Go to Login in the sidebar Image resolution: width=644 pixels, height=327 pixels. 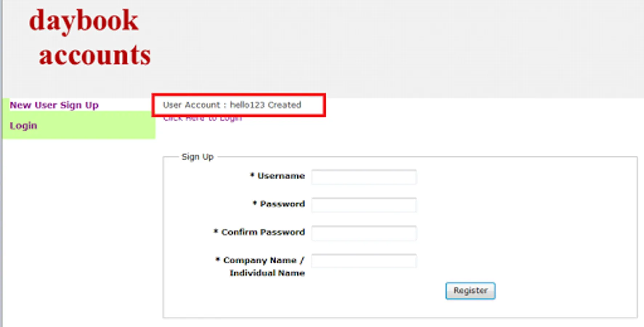(23, 126)
